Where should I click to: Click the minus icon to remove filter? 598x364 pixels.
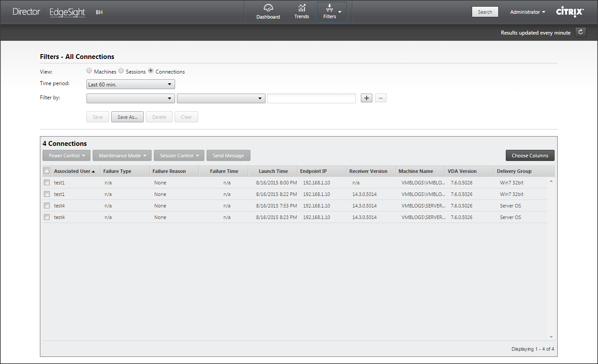pyautogui.click(x=381, y=98)
